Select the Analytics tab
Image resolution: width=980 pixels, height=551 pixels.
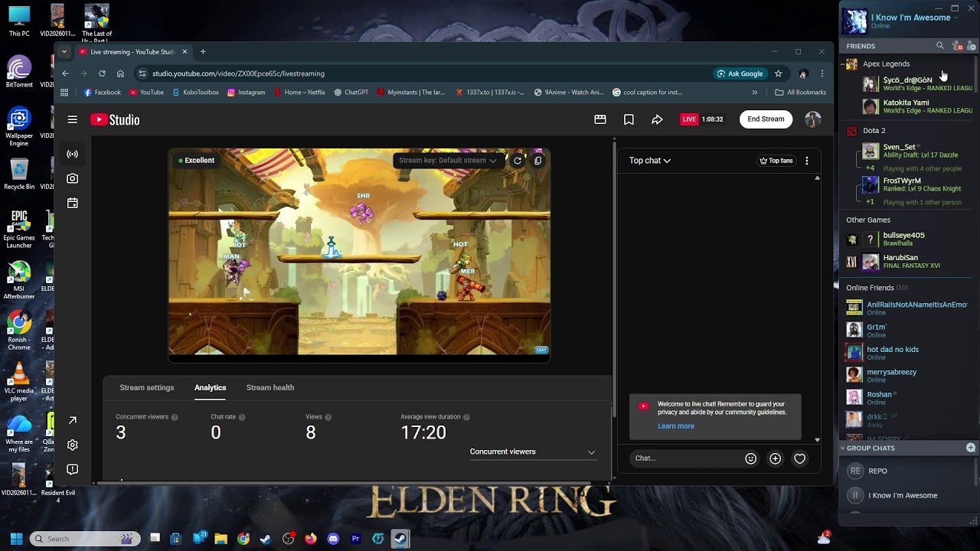[210, 388]
